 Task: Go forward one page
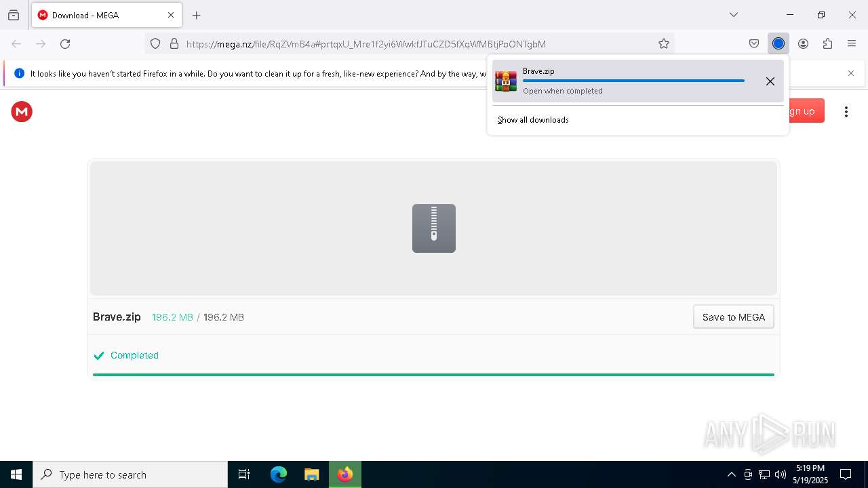[x=41, y=44]
